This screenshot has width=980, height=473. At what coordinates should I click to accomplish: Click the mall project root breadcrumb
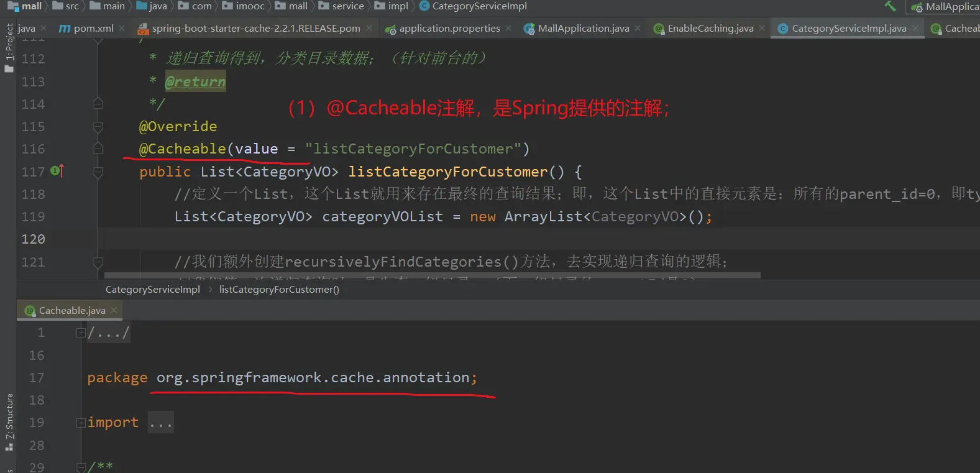[x=24, y=6]
